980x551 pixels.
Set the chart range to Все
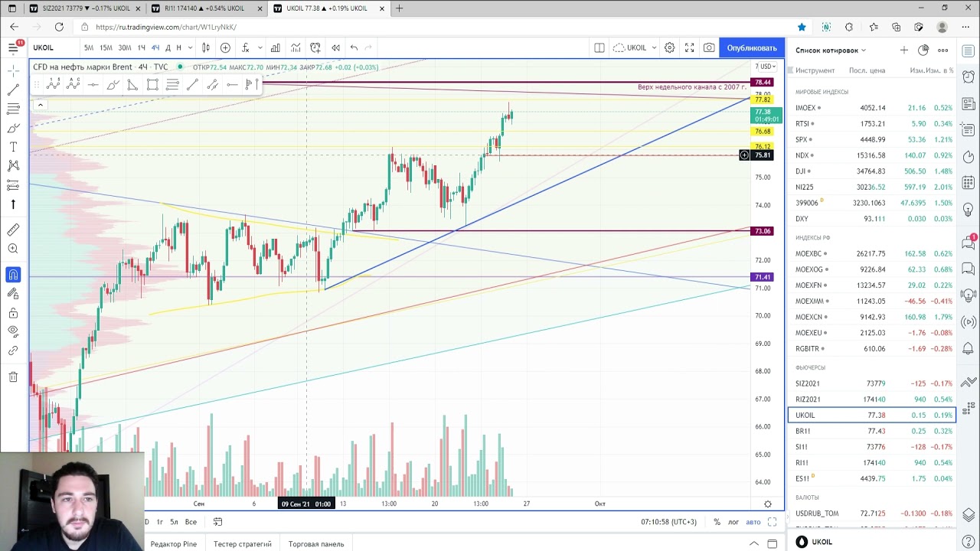pos(191,522)
